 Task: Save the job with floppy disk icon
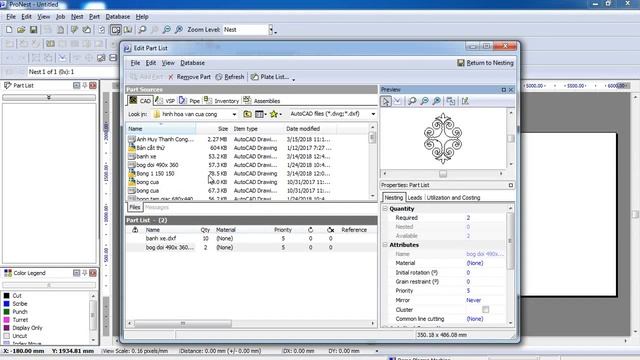[33, 30]
